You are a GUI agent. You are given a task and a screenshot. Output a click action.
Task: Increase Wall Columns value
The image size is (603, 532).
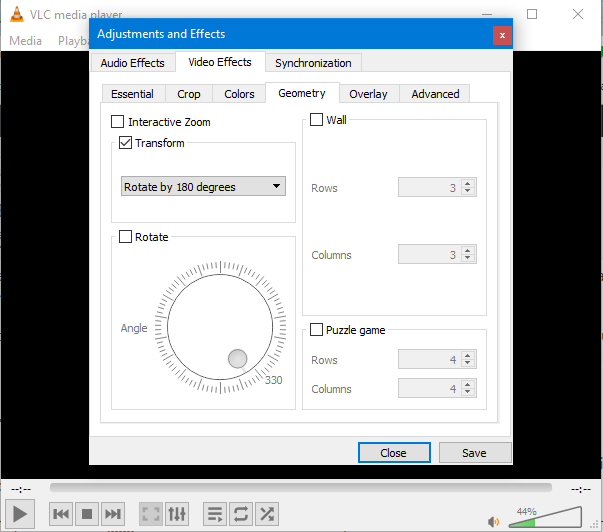(x=468, y=250)
